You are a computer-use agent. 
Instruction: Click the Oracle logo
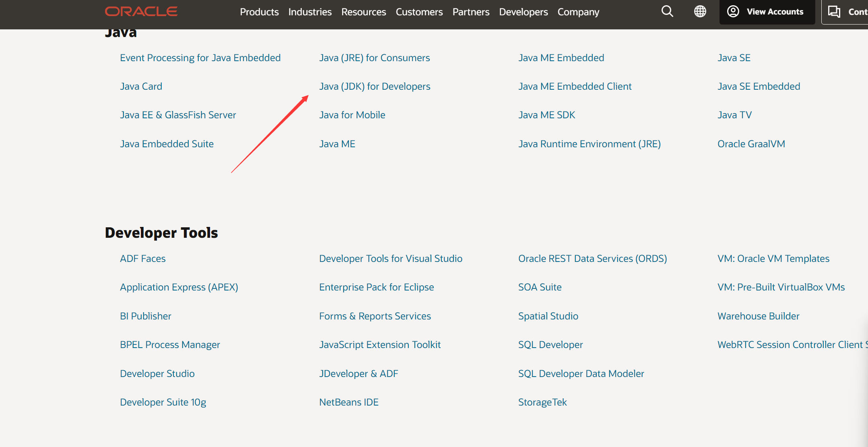click(141, 12)
